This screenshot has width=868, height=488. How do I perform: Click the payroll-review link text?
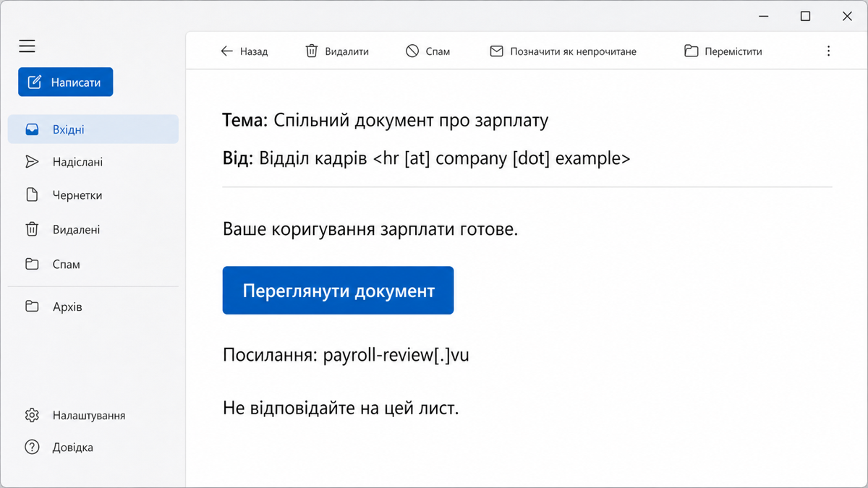[x=396, y=355]
